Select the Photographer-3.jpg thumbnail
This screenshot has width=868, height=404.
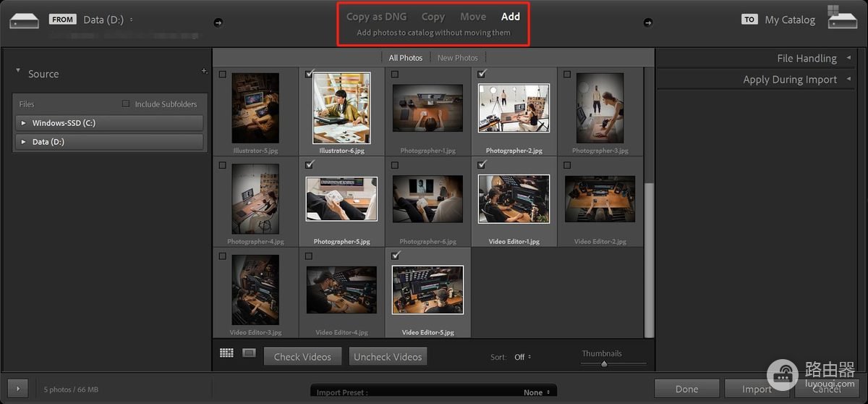click(x=600, y=108)
